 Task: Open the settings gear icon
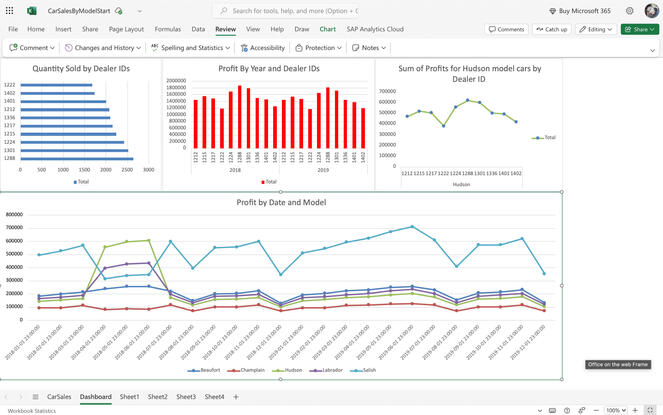click(628, 10)
